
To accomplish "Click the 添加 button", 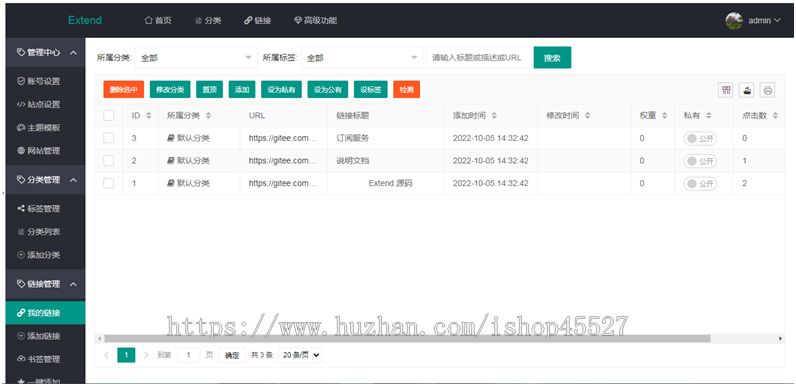I will coord(242,89).
